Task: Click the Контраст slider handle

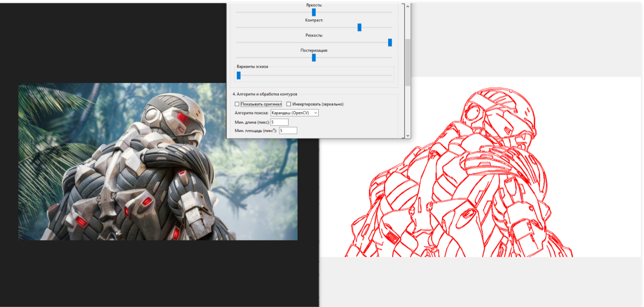Action: coord(359,27)
